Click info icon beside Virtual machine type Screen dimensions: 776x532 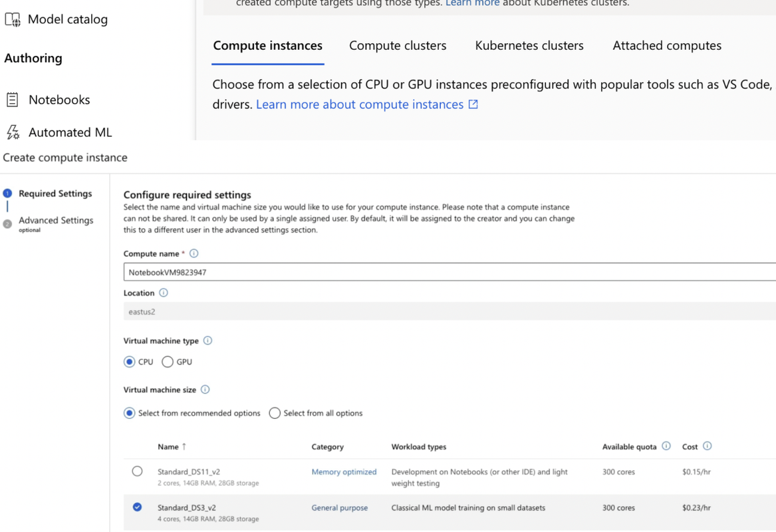208,340
